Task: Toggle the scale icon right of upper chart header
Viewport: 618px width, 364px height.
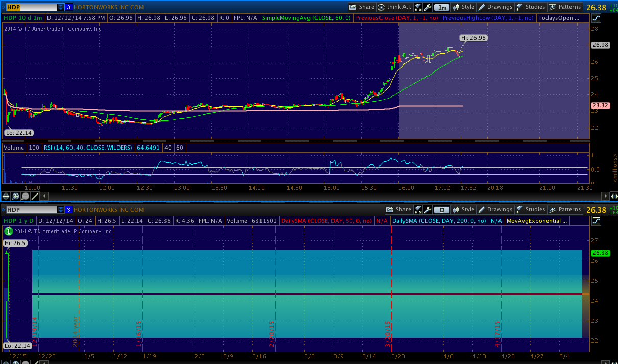Action: click(x=597, y=18)
